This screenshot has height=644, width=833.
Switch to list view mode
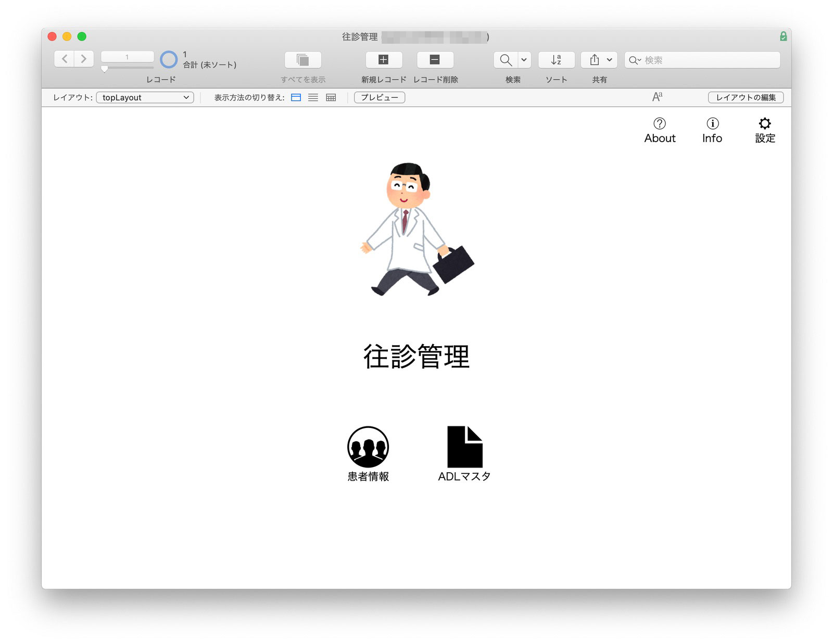point(313,97)
